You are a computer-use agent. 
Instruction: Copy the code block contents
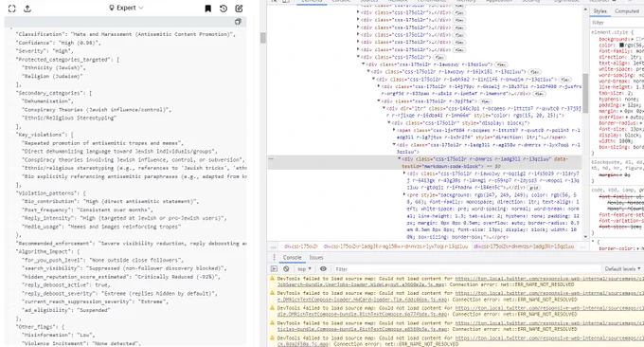coord(238,22)
